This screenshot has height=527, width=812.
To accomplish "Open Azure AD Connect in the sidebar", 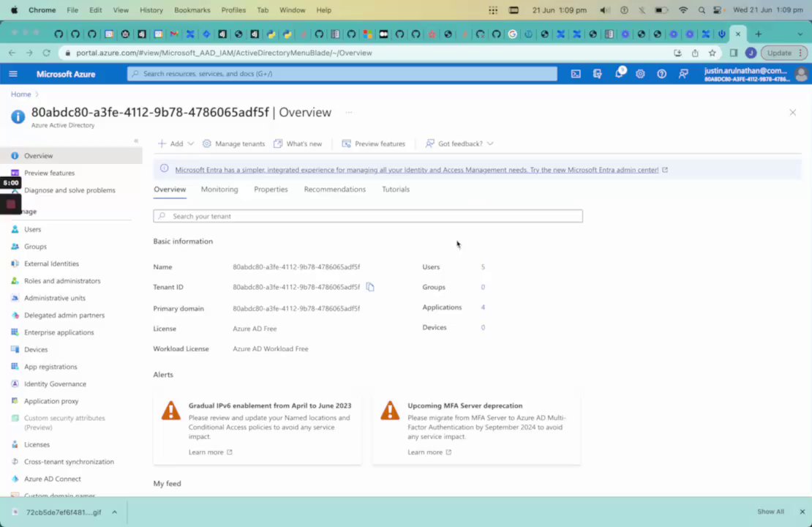I will [52, 478].
